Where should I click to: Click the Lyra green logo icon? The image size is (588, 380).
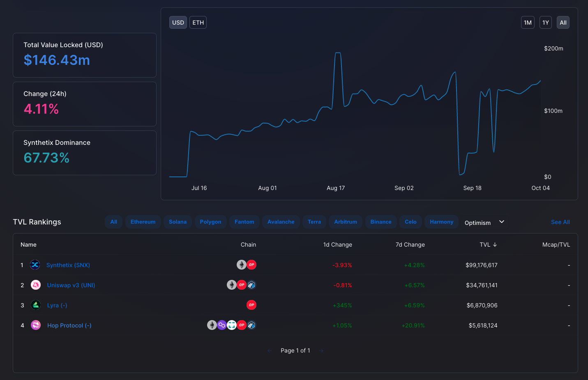pos(36,305)
